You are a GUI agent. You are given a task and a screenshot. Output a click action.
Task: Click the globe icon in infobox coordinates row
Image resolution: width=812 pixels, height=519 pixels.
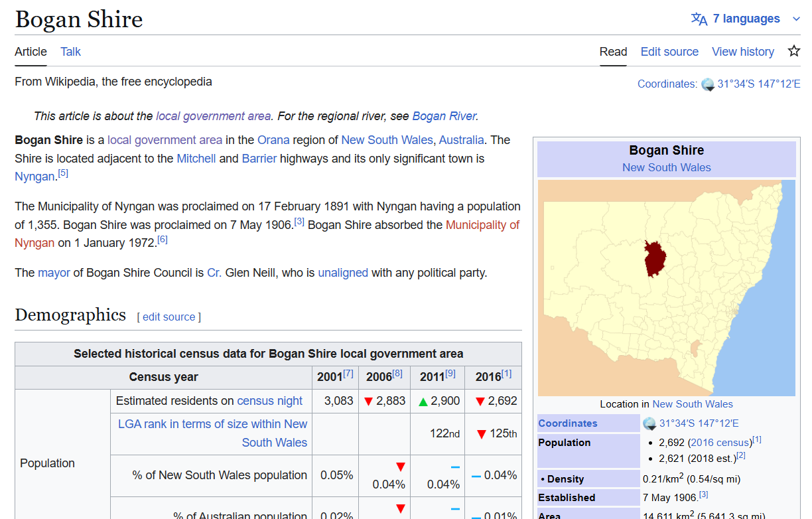649,423
